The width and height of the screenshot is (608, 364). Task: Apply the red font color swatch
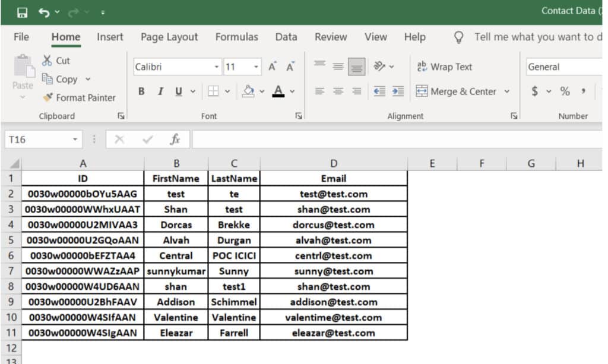tap(278, 91)
